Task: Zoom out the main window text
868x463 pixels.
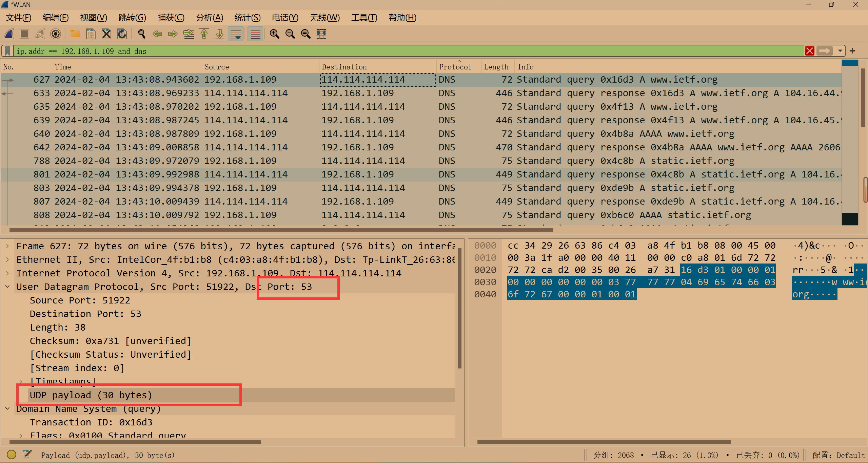Action: coord(290,34)
